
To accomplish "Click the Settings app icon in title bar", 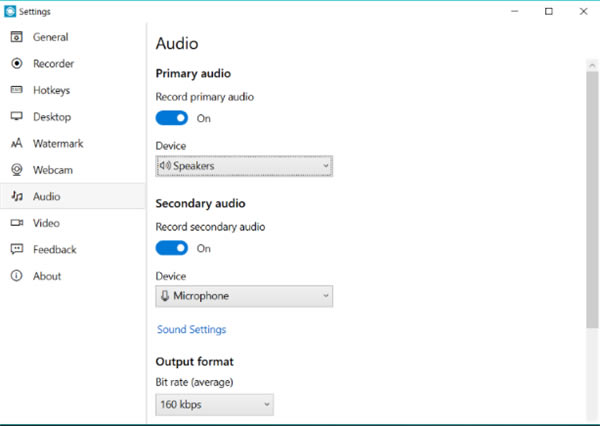I will (10, 12).
